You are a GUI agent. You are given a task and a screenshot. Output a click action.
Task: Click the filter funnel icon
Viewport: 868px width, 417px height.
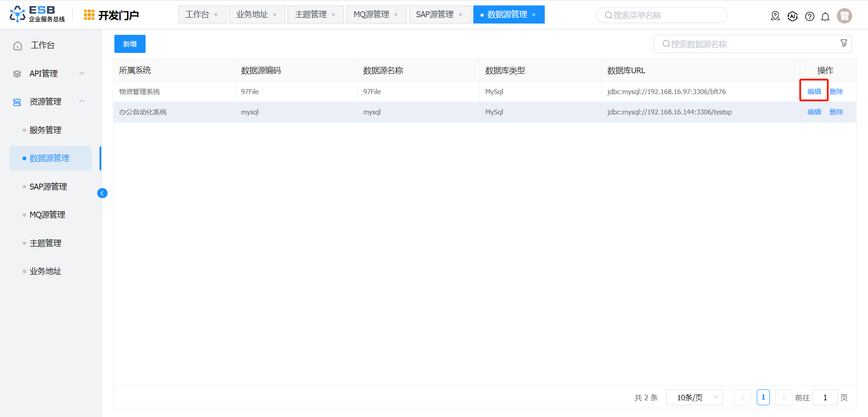click(844, 43)
